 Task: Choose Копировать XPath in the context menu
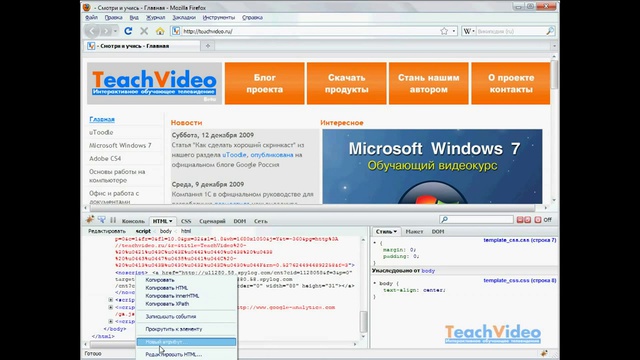click(186, 304)
